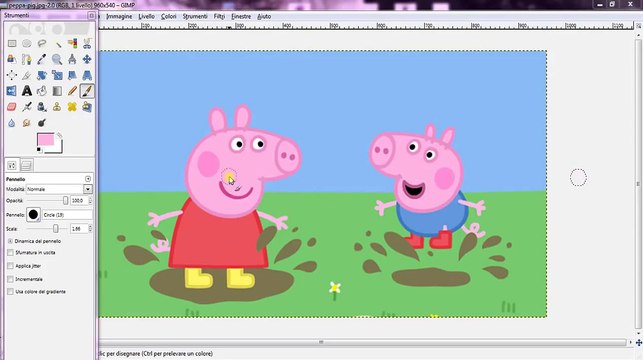Select the Ellipse Select tool

coord(27,43)
